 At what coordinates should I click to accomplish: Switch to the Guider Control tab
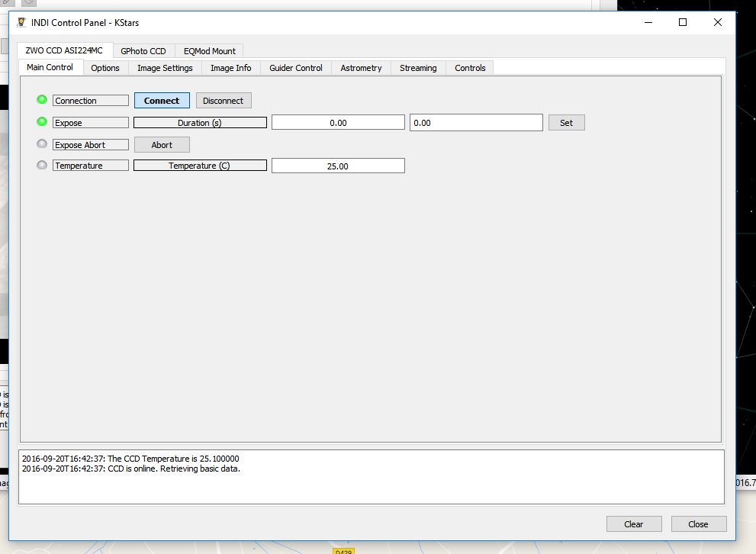click(x=295, y=68)
